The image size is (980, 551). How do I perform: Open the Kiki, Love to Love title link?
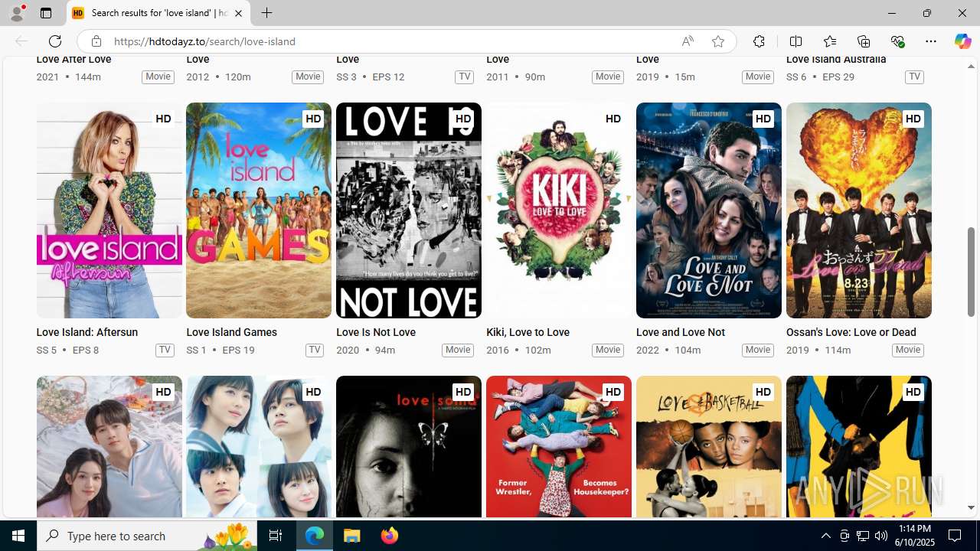coord(528,332)
